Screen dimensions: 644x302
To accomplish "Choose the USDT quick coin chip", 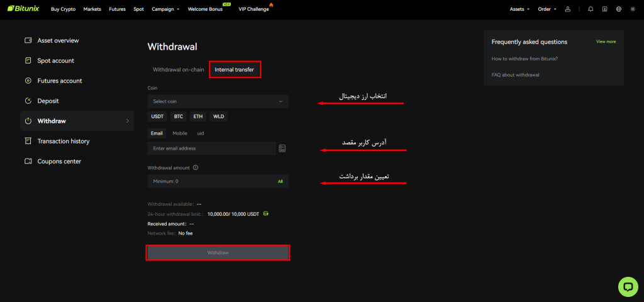I will pos(157,116).
